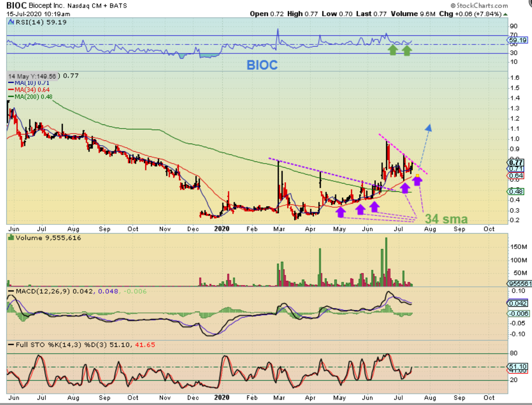Viewport: 532px width, 405px height.
Task: Click "Sep" left of Oct on bottom time axis
Action: point(460,397)
